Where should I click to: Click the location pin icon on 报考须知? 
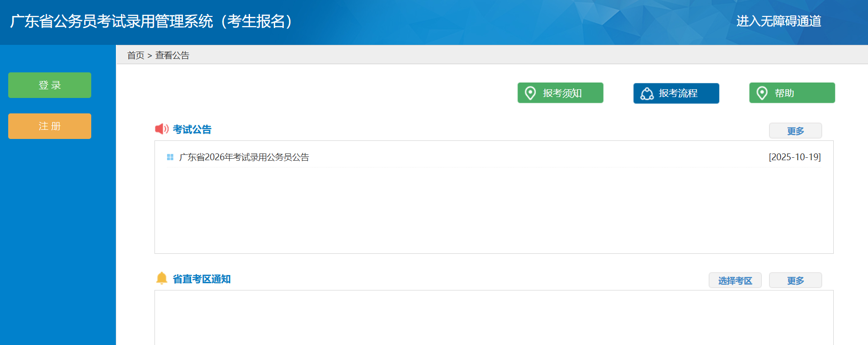coord(530,93)
